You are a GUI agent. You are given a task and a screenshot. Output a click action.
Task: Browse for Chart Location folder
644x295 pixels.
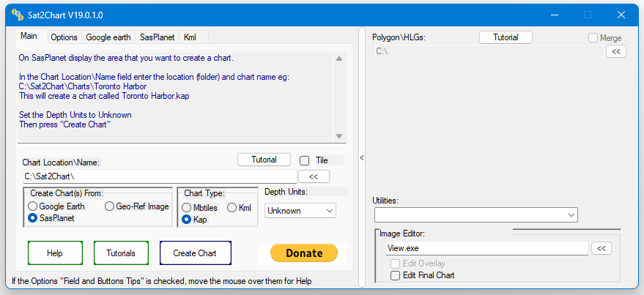pyautogui.click(x=314, y=176)
